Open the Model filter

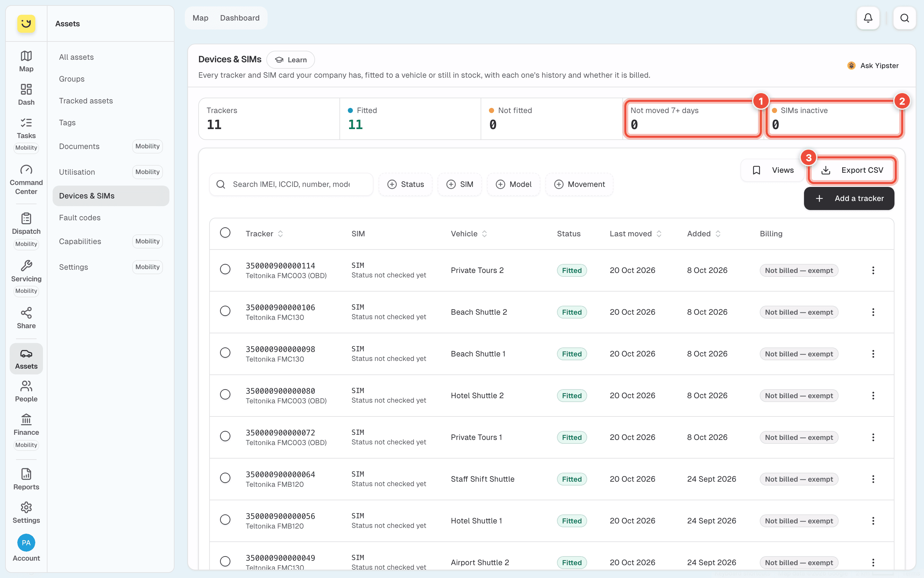click(x=514, y=184)
